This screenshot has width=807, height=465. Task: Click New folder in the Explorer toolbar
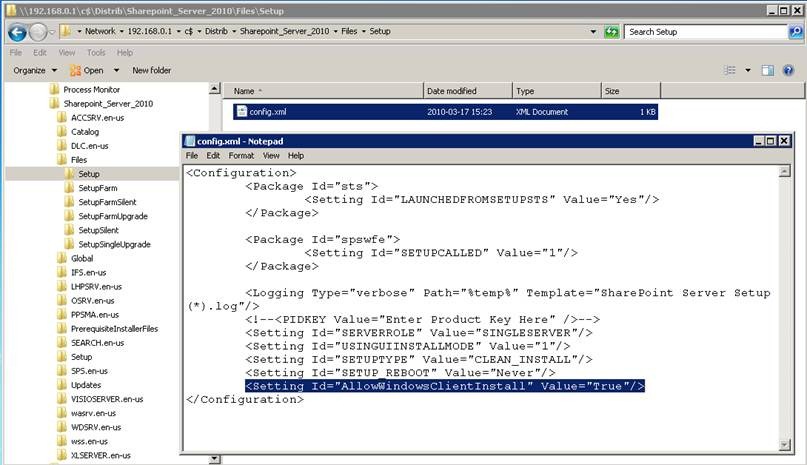click(x=151, y=70)
